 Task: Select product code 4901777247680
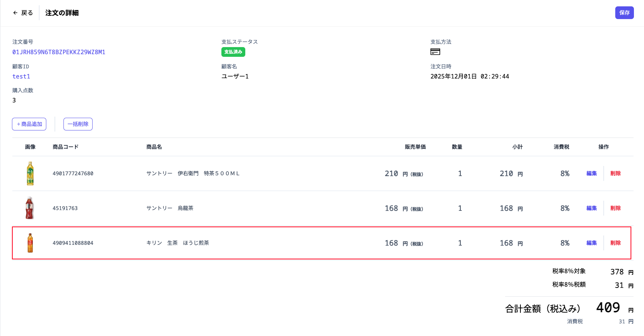point(73,173)
